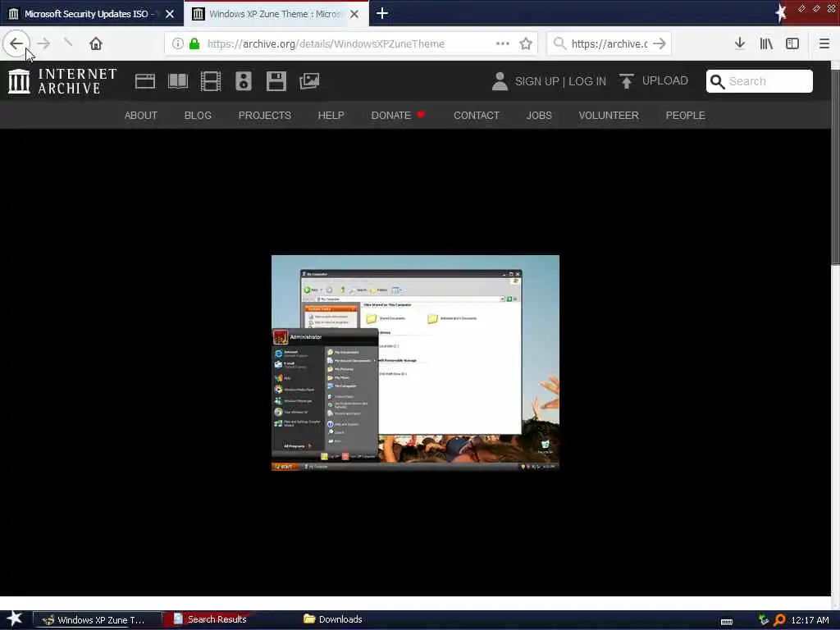Click the SIGN UP link
The image size is (840, 630).
536,81
